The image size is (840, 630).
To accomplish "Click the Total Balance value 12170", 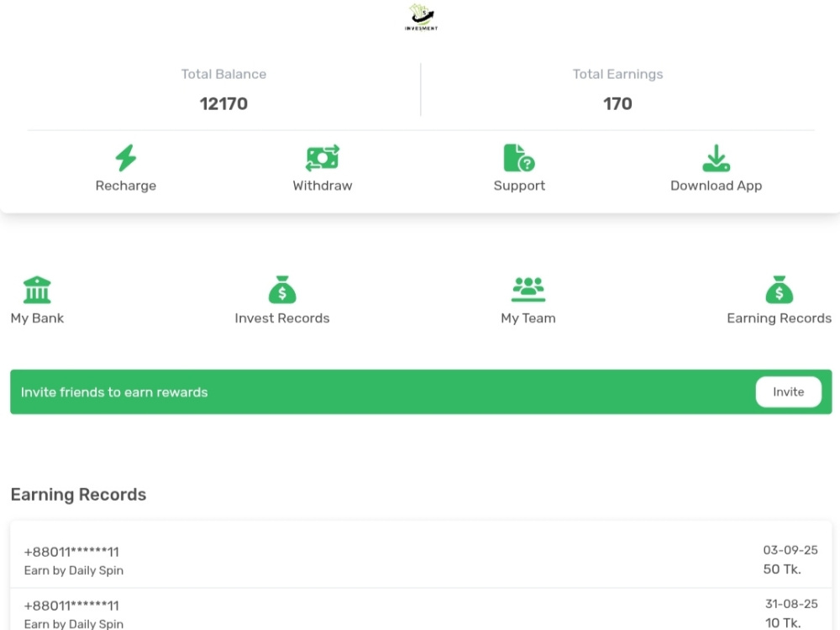I will [x=224, y=103].
